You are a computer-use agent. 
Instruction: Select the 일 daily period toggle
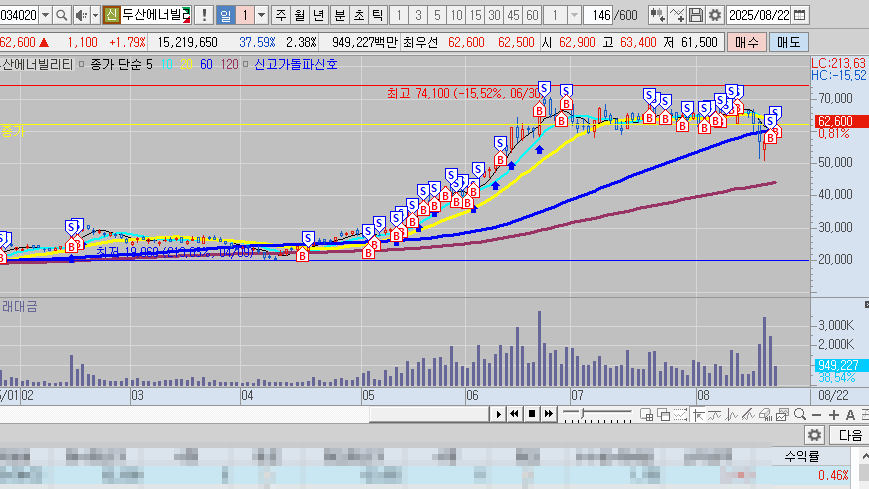[x=225, y=15]
